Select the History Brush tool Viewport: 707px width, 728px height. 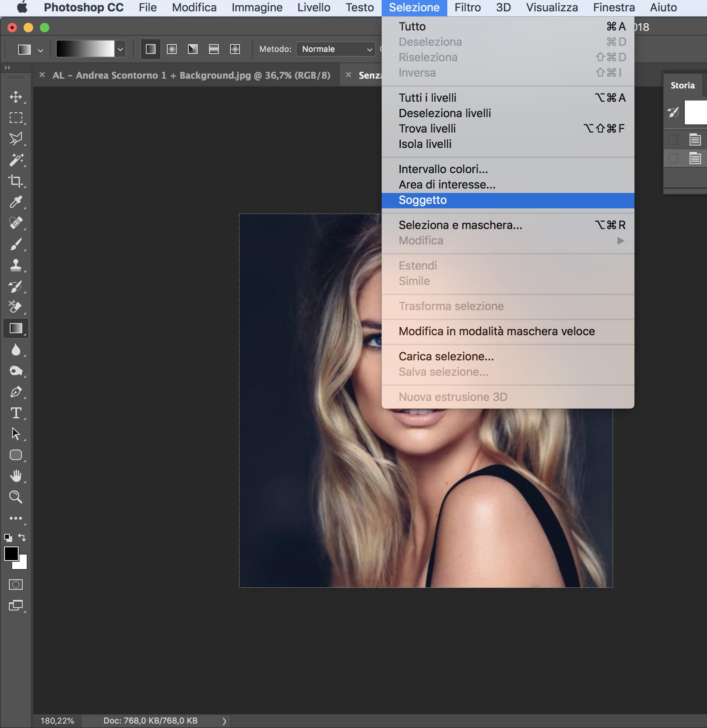coord(16,286)
